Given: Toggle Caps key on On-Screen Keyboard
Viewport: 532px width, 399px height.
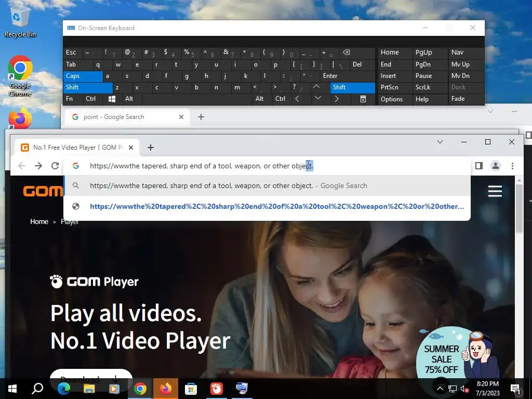Looking at the screenshot, I should point(83,76).
